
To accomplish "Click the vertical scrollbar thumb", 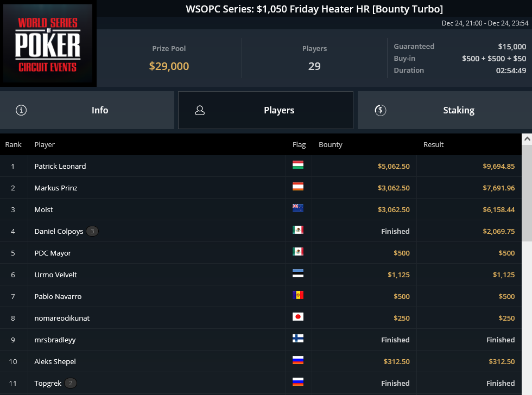I will coord(527,193).
